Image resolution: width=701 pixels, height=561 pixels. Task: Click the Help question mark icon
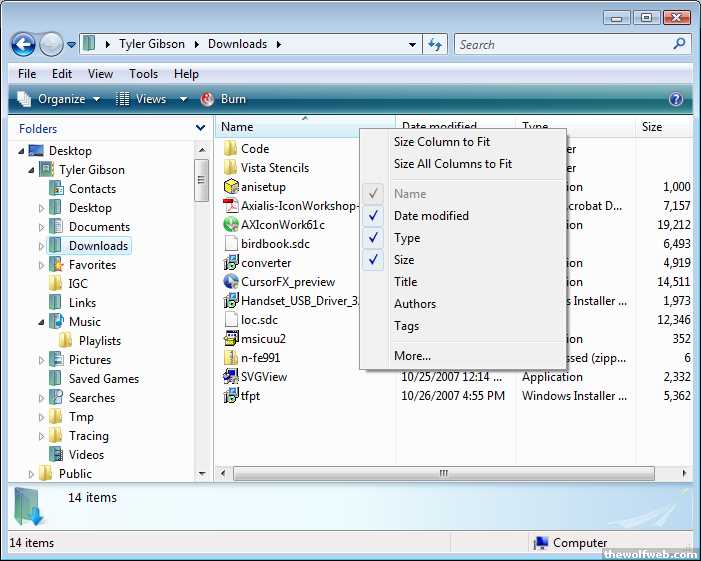coord(676,99)
